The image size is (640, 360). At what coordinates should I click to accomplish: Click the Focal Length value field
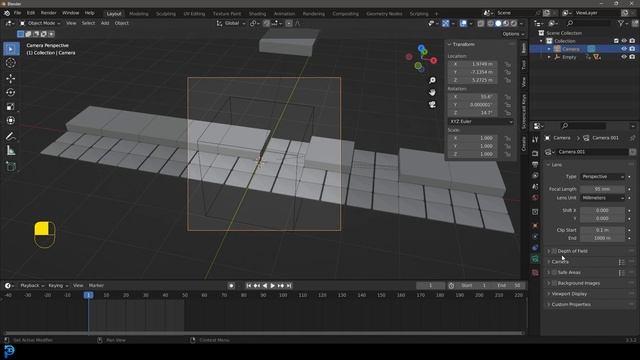coord(602,189)
